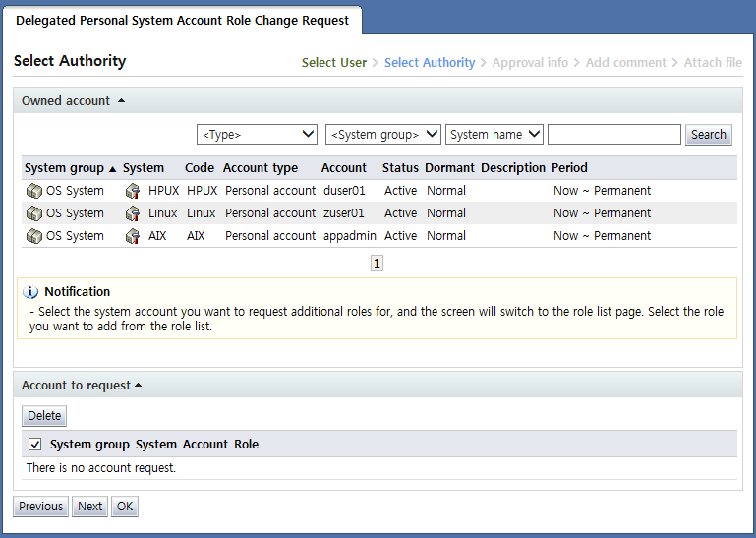Open the System group filter dropdown
This screenshot has width=756, height=538.
382,135
